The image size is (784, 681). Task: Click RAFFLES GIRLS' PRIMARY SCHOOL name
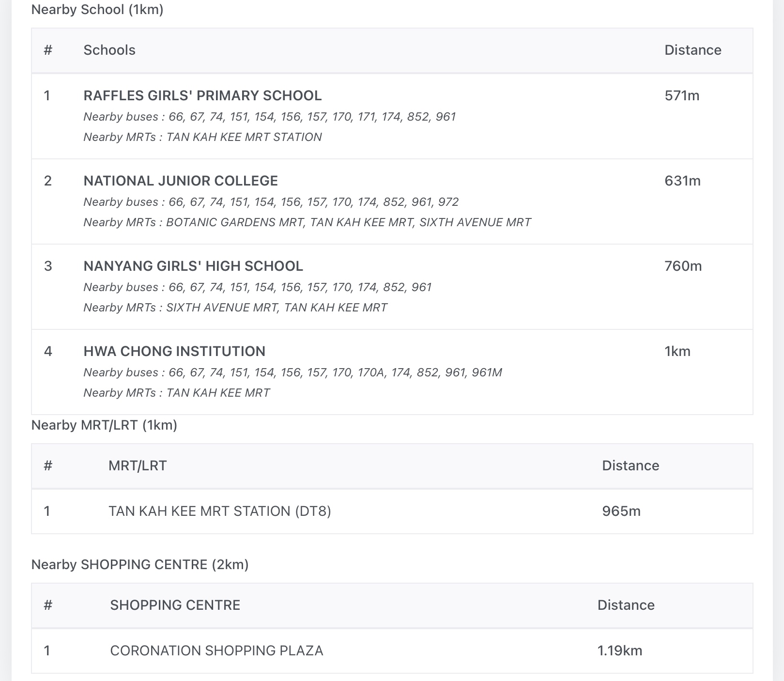(x=202, y=95)
